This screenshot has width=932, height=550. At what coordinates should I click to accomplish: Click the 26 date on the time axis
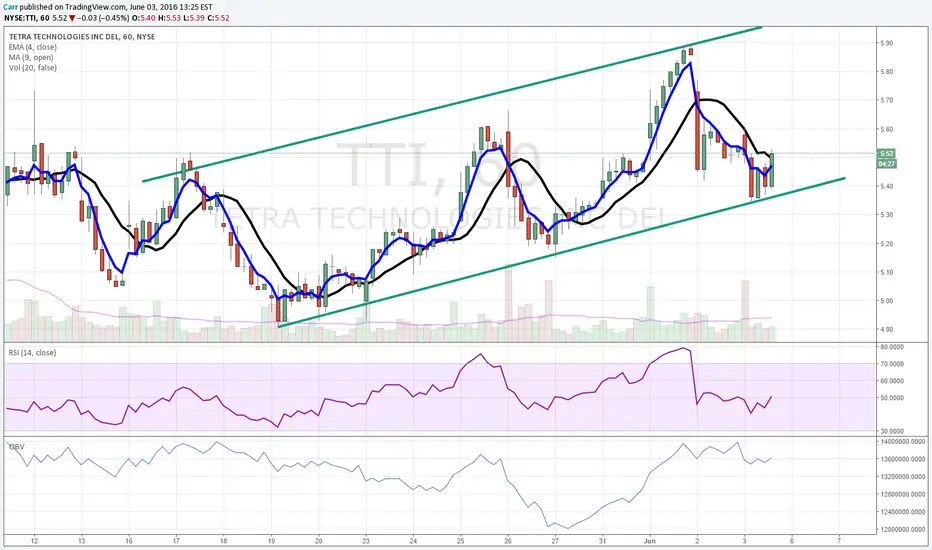tap(508, 540)
